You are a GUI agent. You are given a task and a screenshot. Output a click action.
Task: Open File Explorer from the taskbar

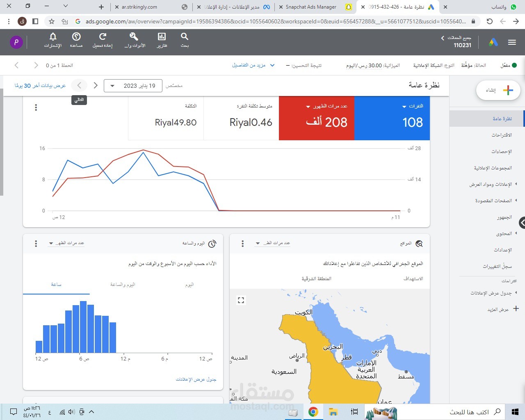[x=333, y=412]
